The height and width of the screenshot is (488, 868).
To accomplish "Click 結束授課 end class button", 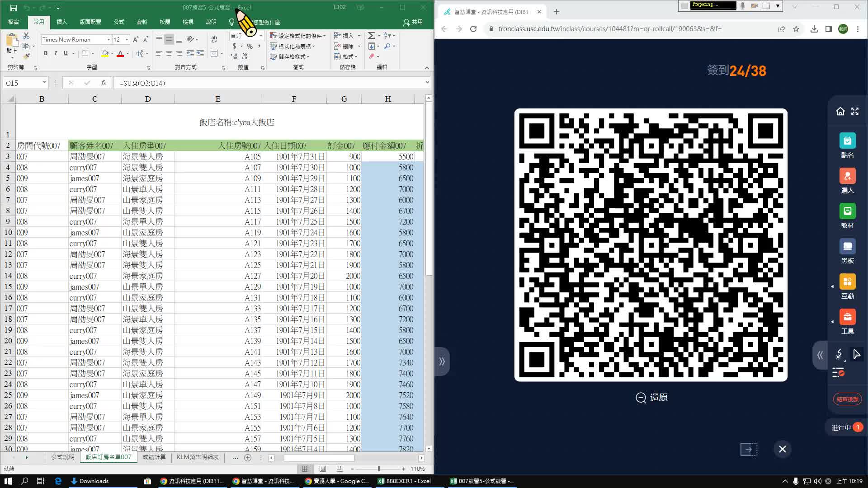I will coord(847,399).
